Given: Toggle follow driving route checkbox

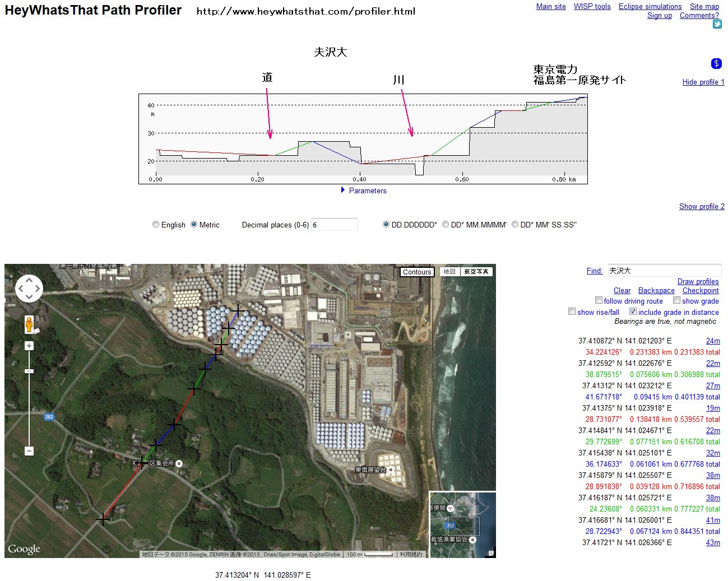Looking at the screenshot, I should [x=599, y=300].
